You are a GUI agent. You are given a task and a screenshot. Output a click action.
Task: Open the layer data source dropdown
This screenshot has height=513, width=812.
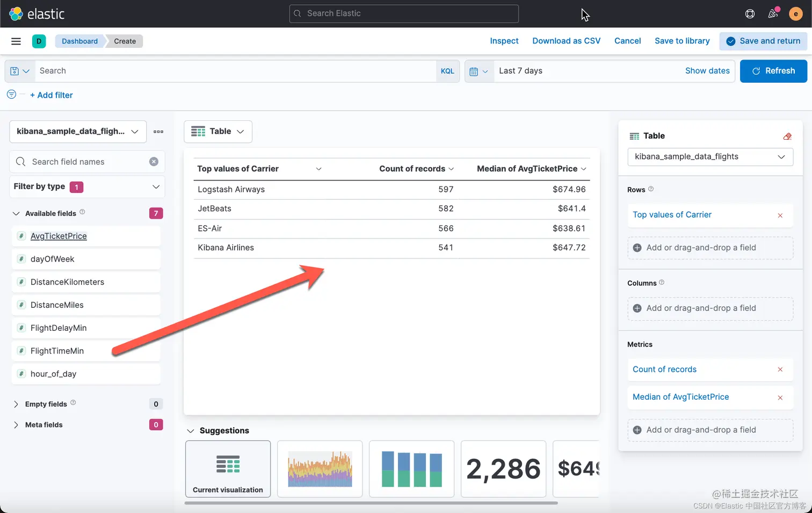[x=710, y=157]
